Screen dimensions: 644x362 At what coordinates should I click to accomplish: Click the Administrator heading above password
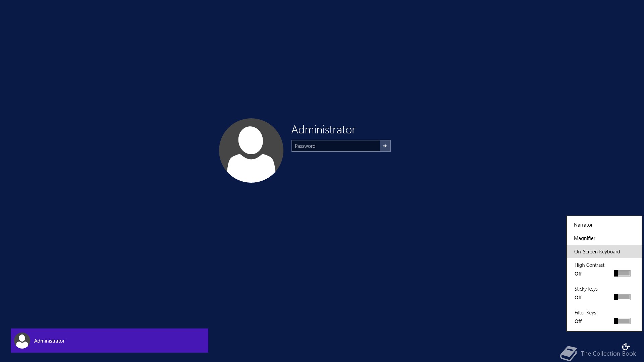click(323, 130)
